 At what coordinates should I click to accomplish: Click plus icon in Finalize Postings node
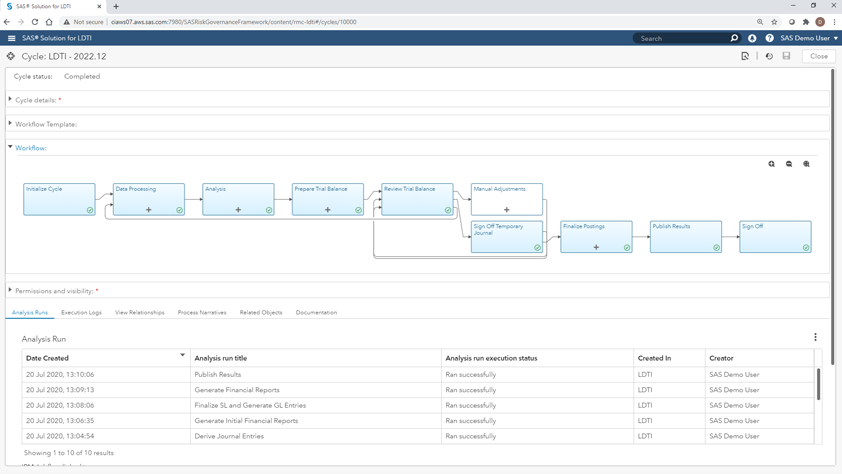point(596,247)
